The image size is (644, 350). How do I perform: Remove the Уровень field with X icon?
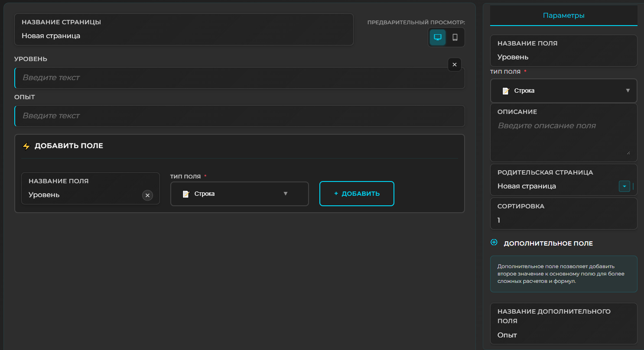[454, 65]
